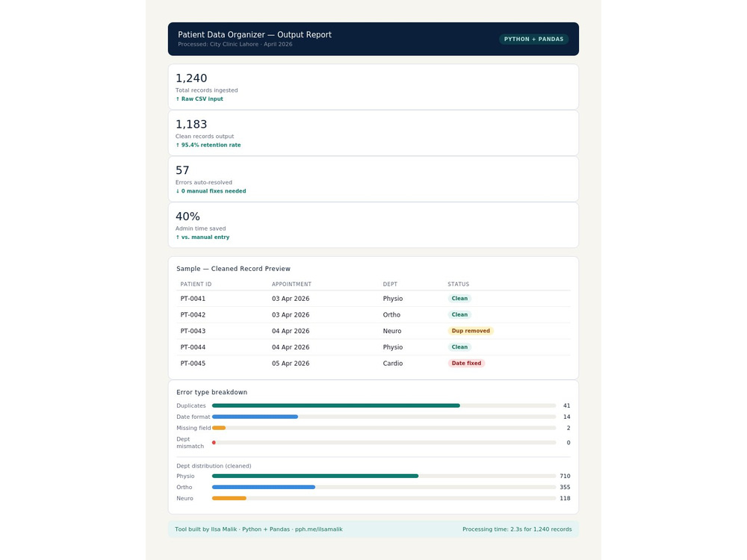Click the Dup removed status badge

point(470,331)
